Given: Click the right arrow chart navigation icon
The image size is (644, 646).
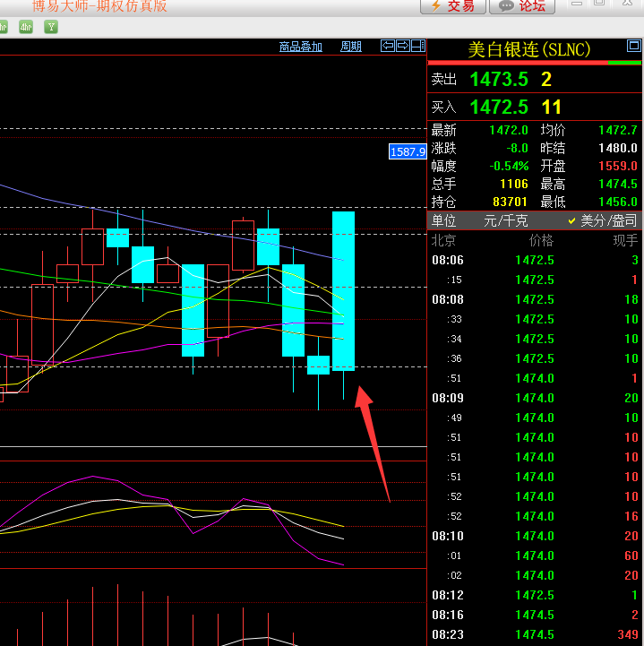Looking at the screenshot, I should click(x=403, y=46).
